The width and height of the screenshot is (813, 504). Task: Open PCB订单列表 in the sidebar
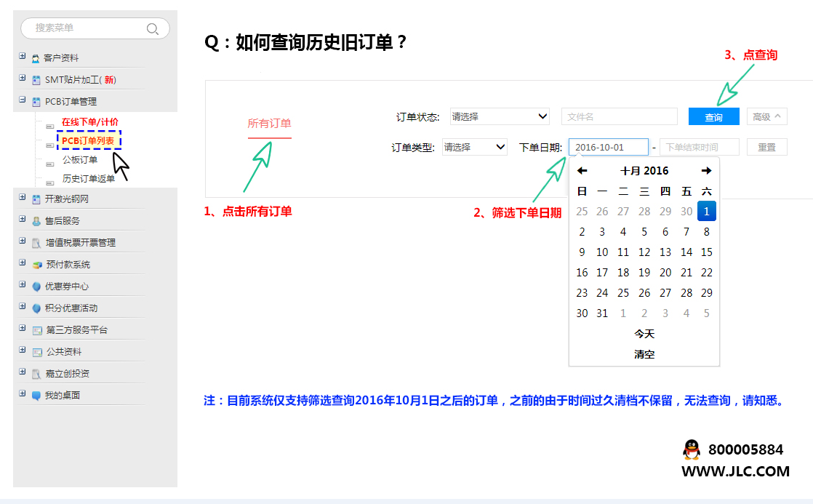point(88,140)
